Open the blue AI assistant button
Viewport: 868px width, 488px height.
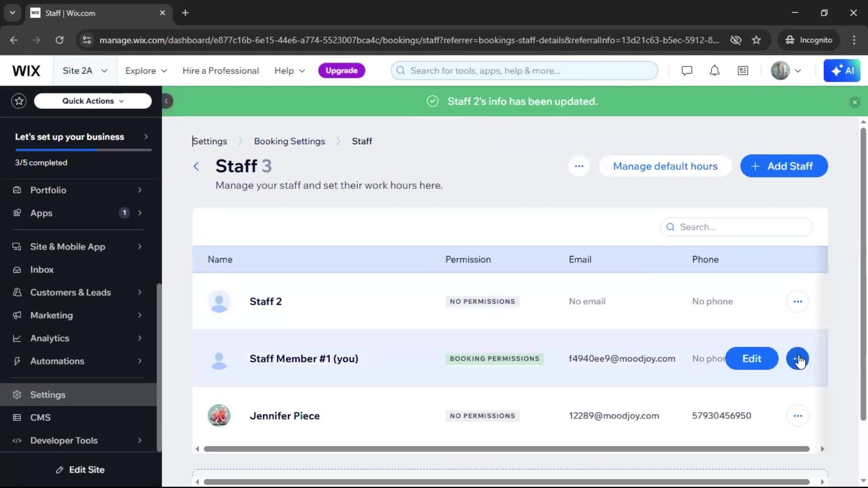coord(842,71)
